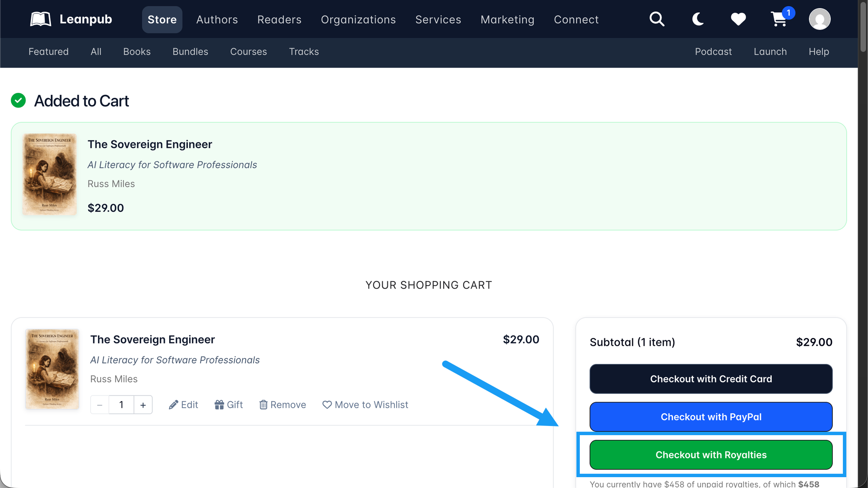Screen dimensions: 868x488
Task: Edit the cart item
Action: (x=184, y=405)
